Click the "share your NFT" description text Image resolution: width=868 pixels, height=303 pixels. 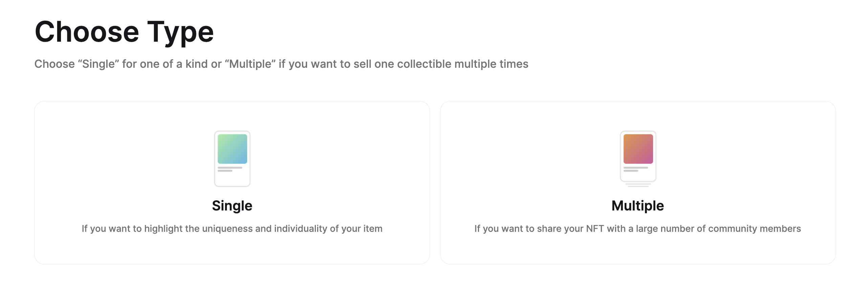click(638, 229)
